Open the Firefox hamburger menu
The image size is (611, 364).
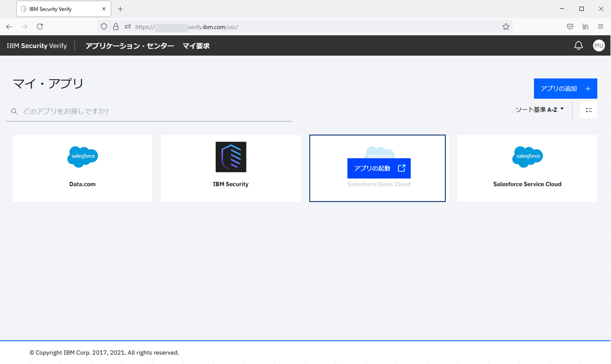(x=600, y=26)
